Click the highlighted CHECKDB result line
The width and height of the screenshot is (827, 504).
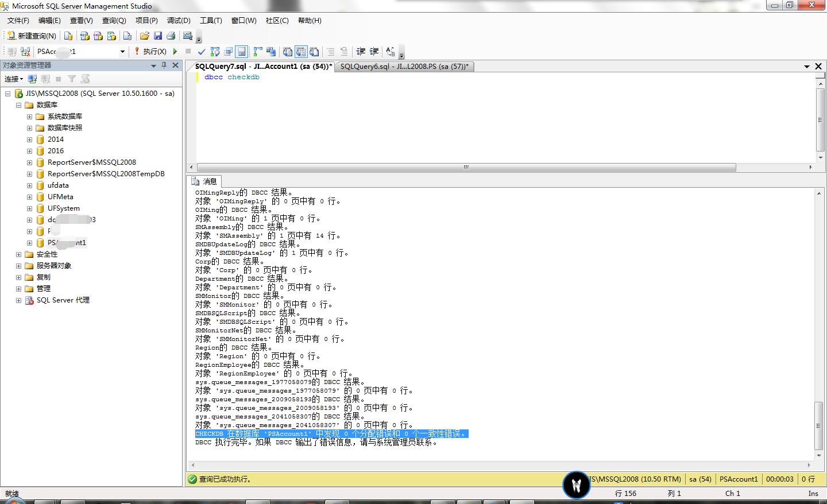coord(332,434)
